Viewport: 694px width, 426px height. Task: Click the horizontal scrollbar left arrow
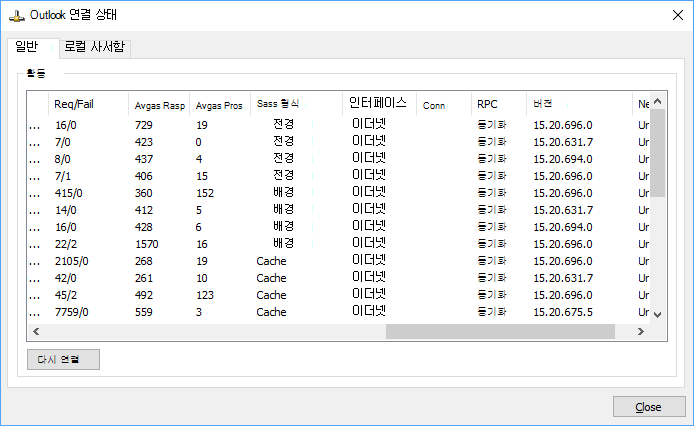click(x=36, y=331)
